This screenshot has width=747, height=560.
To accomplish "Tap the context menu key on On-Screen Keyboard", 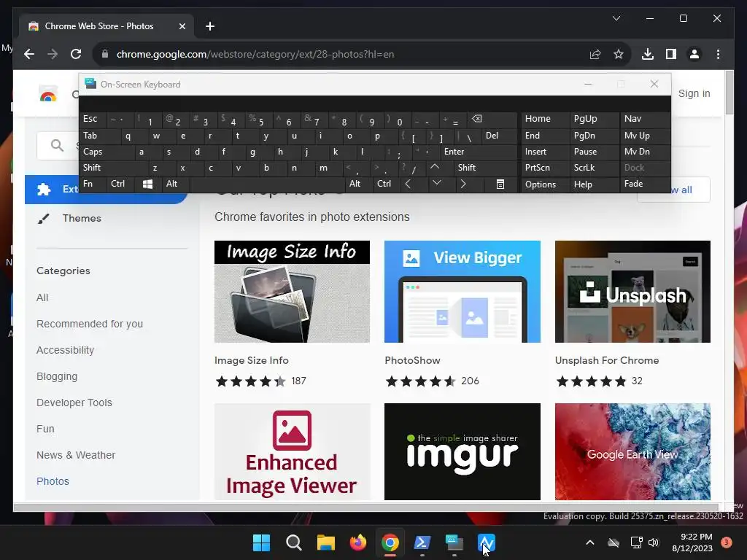I will [500, 184].
